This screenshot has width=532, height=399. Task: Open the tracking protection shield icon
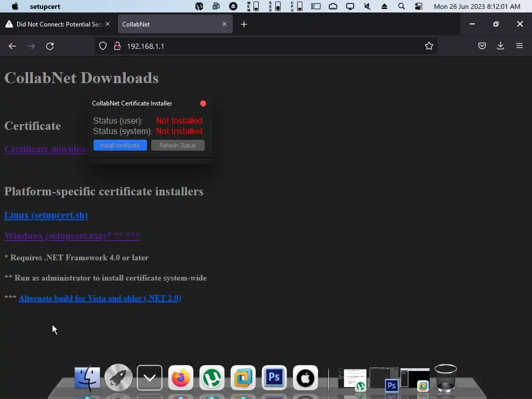pos(103,46)
